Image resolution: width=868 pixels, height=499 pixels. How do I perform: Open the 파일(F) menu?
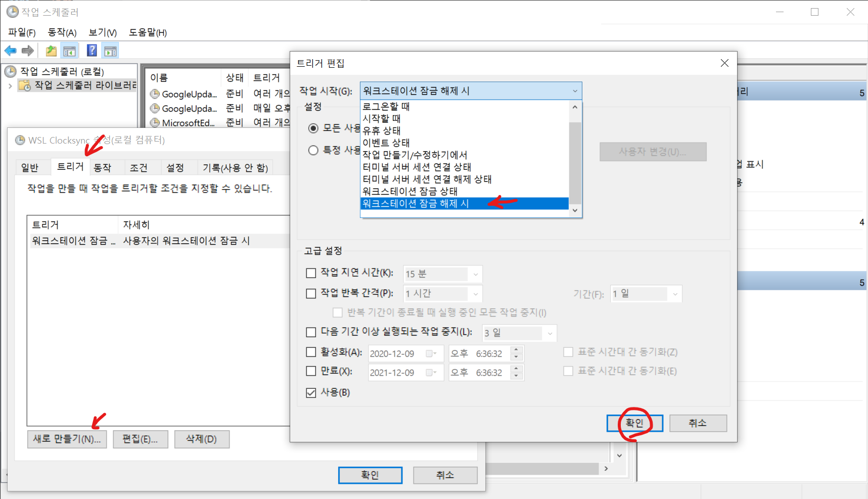pos(22,32)
